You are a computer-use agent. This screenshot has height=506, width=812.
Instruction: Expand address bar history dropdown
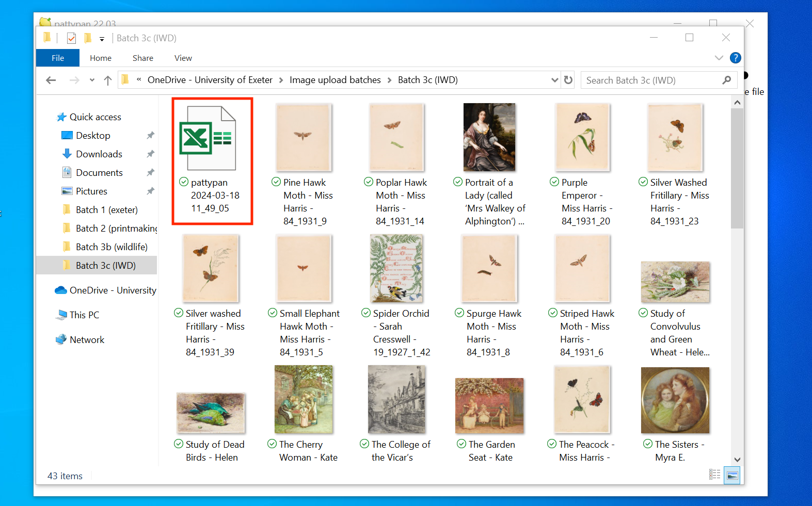[x=555, y=80]
